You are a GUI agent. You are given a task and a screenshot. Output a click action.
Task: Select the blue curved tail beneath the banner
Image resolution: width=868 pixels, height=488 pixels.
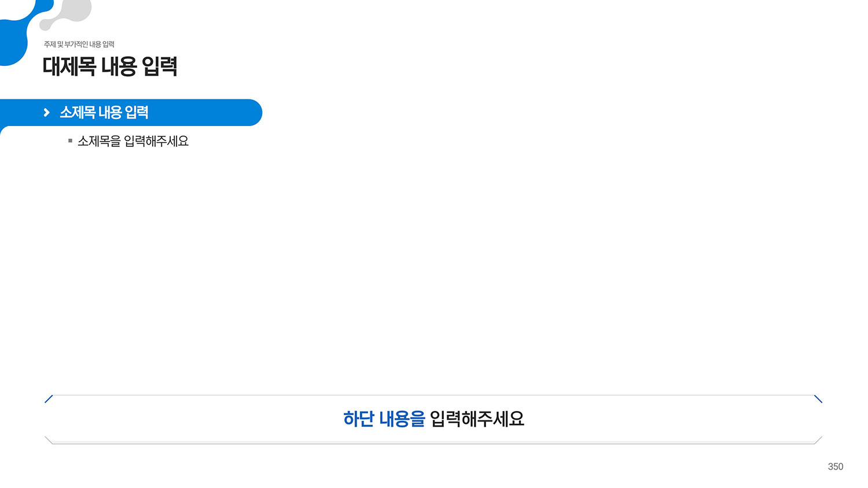point(7,130)
